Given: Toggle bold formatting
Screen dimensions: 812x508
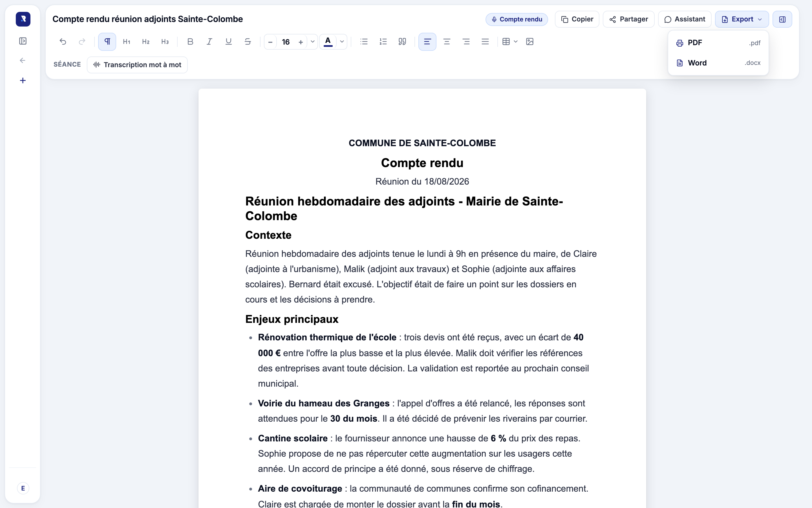Looking at the screenshot, I should [x=190, y=42].
